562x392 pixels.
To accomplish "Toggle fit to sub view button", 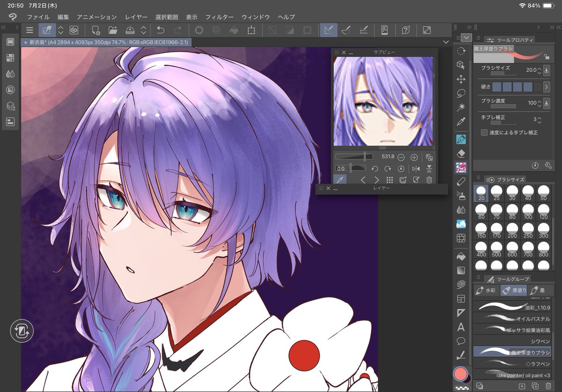I will click(429, 157).
